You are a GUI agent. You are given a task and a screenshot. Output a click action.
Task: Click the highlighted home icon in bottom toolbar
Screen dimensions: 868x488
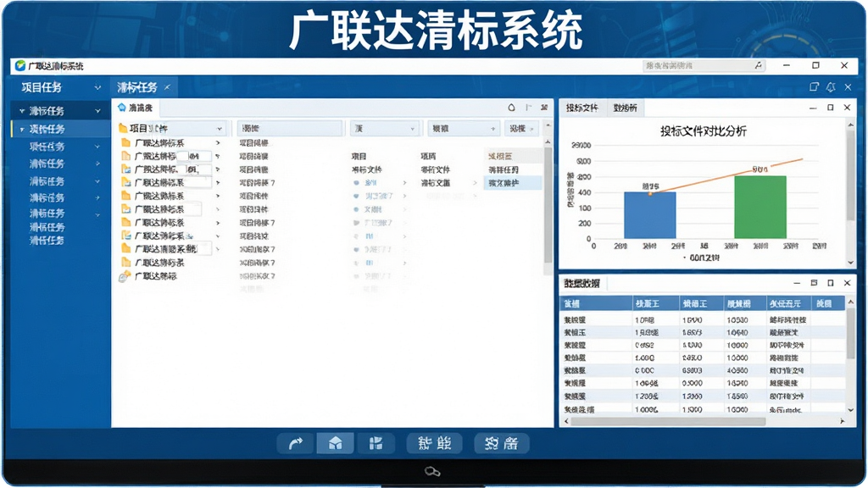click(336, 443)
